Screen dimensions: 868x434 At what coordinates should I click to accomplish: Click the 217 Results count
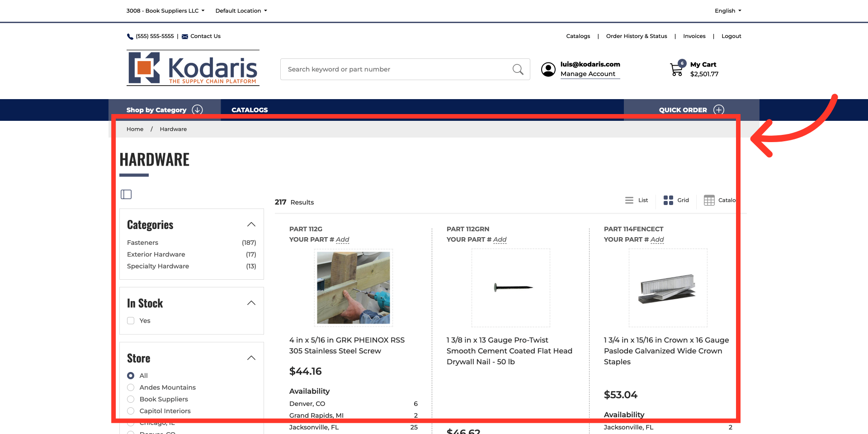(294, 202)
